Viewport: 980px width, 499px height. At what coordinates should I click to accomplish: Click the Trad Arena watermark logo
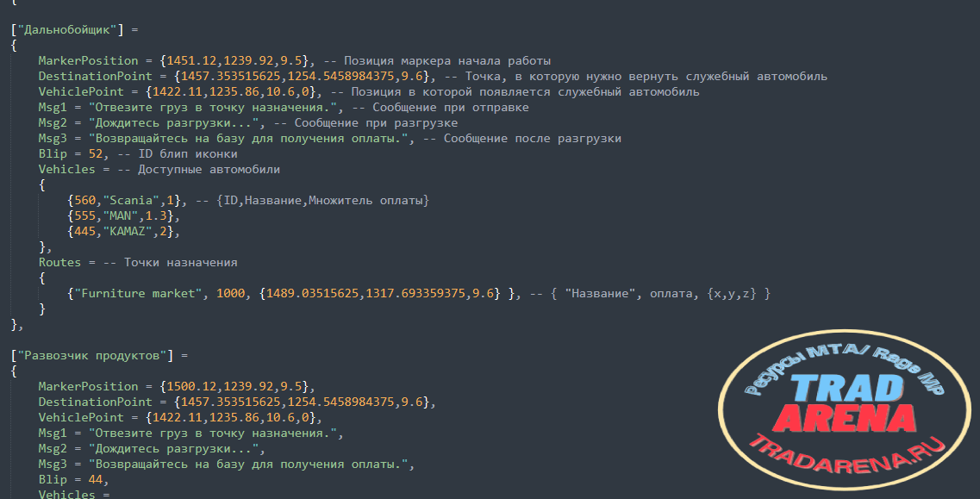coord(845,409)
